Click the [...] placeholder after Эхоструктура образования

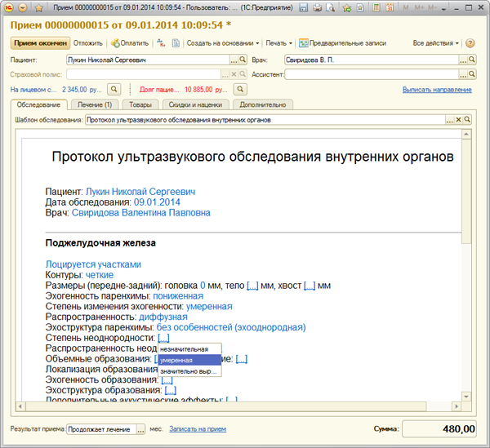[171, 390]
